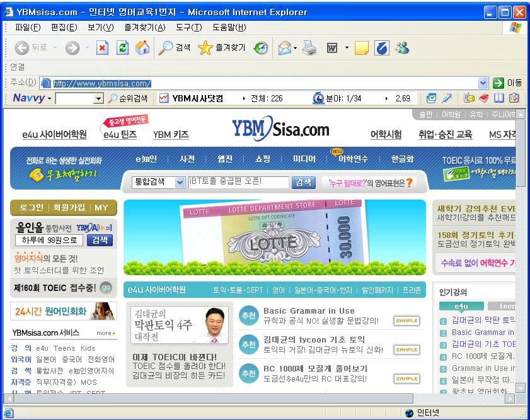Stop page loading with red X icon
Screen dimensions: 530x420
point(102,48)
